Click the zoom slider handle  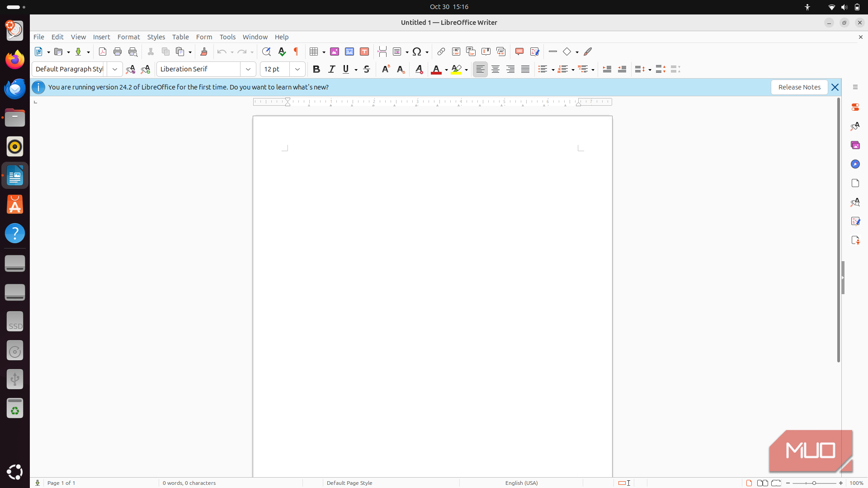click(814, 483)
